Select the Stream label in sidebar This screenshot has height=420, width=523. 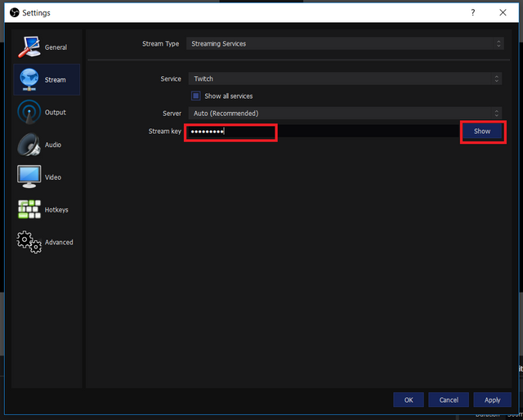coord(55,80)
